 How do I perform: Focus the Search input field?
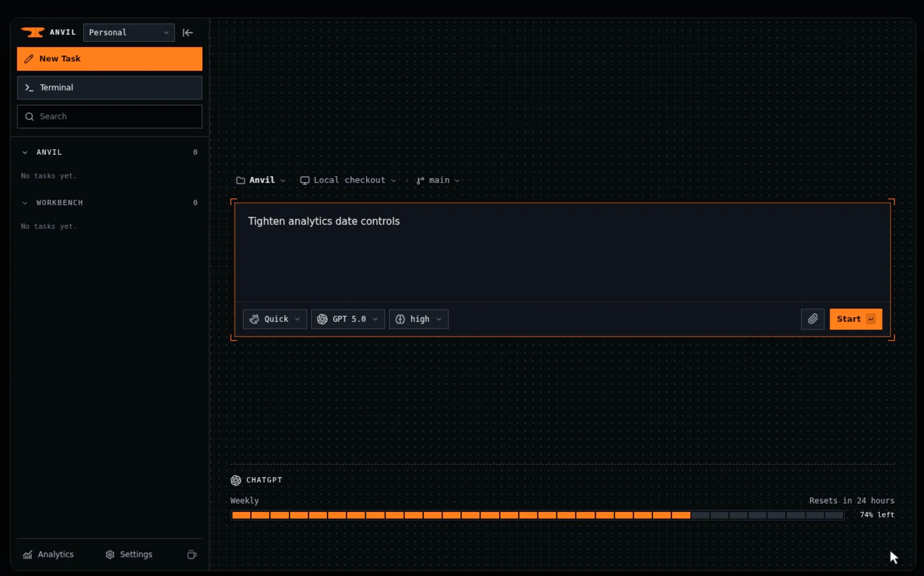pos(110,117)
